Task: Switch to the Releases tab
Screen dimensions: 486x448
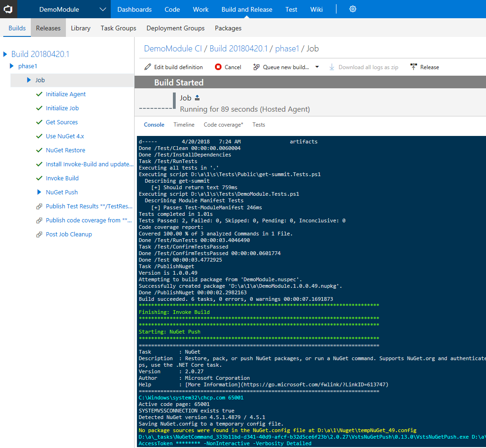Action: coord(48,28)
